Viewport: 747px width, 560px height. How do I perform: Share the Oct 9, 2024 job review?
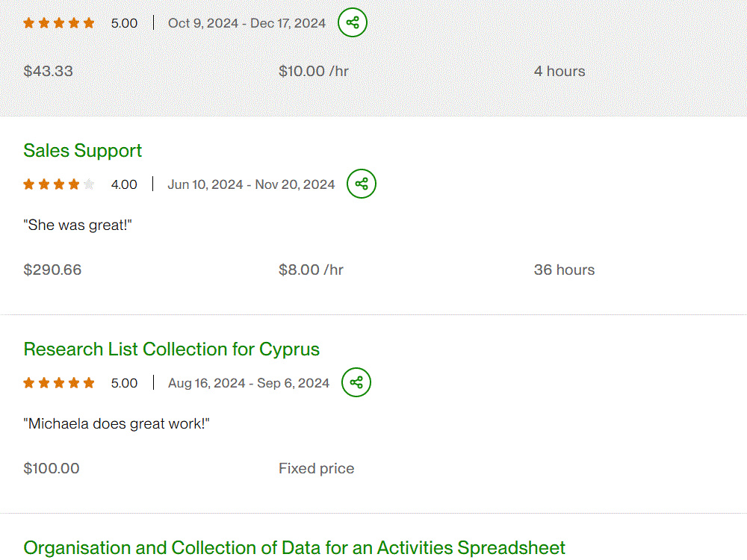pyautogui.click(x=353, y=22)
